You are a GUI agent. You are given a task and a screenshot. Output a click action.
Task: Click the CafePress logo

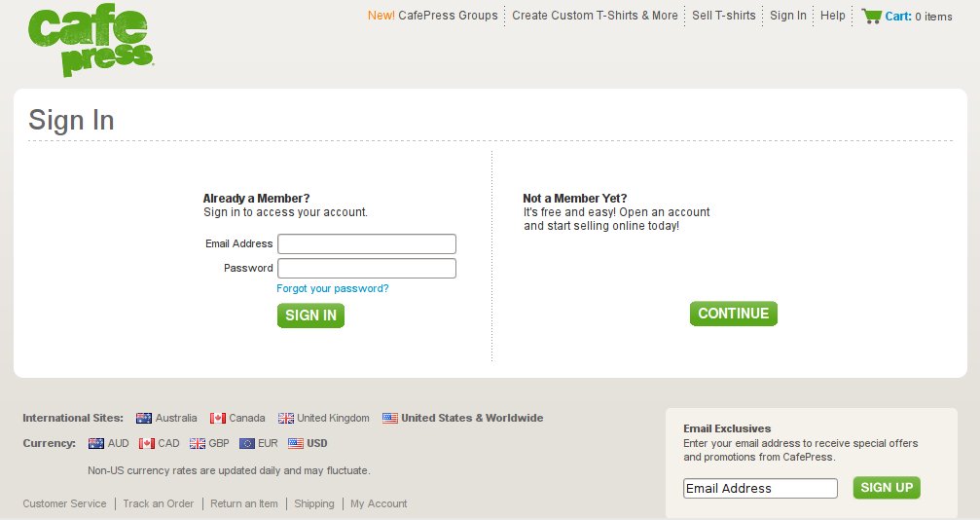[91, 40]
